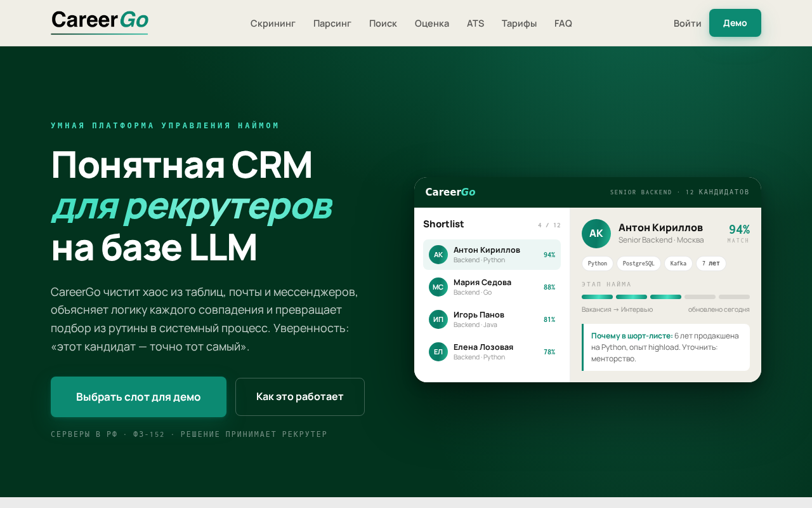Viewport: 812px width, 508px height.
Task: Click the Умная платформа управления наймом tagline
Action: pyautogui.click(x=165, y=126)
